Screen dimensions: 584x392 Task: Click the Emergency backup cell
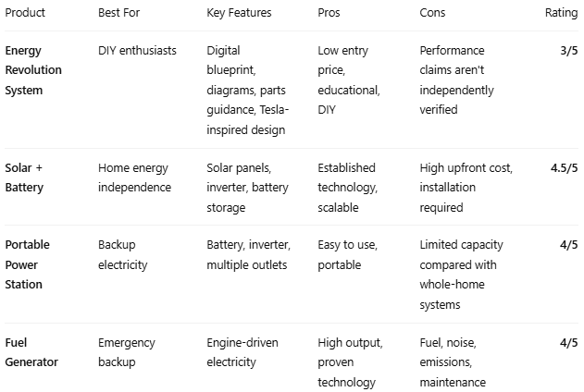click(127, 352)
